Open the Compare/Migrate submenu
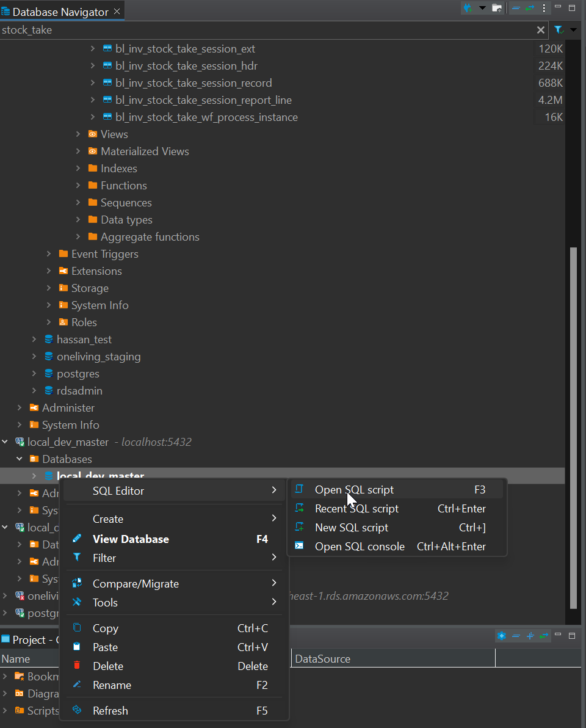586x728 pixels. (175, 584)
